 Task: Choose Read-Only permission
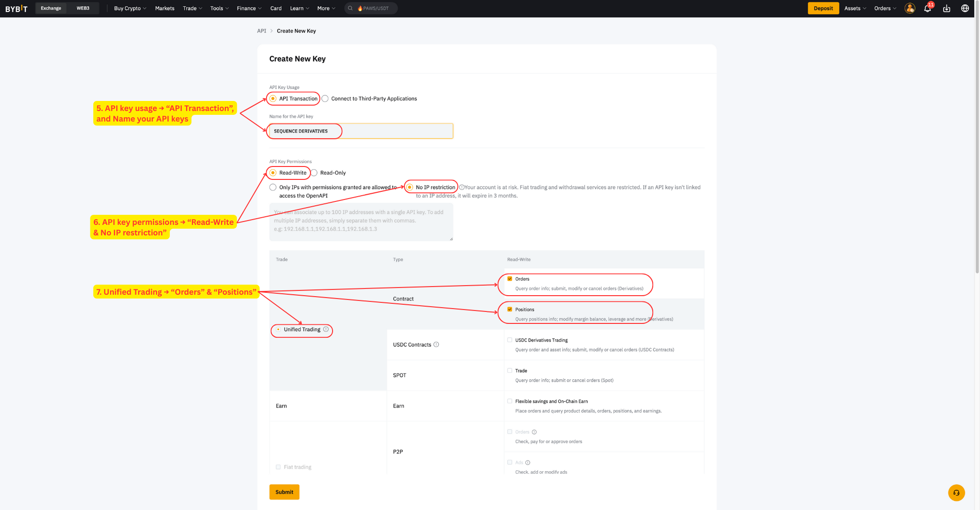tap(314, 173)
